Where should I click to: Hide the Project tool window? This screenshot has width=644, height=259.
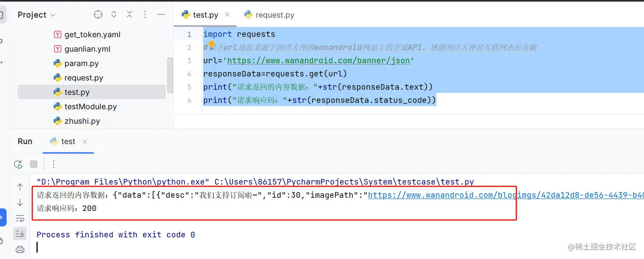click(x=161, y=14)
